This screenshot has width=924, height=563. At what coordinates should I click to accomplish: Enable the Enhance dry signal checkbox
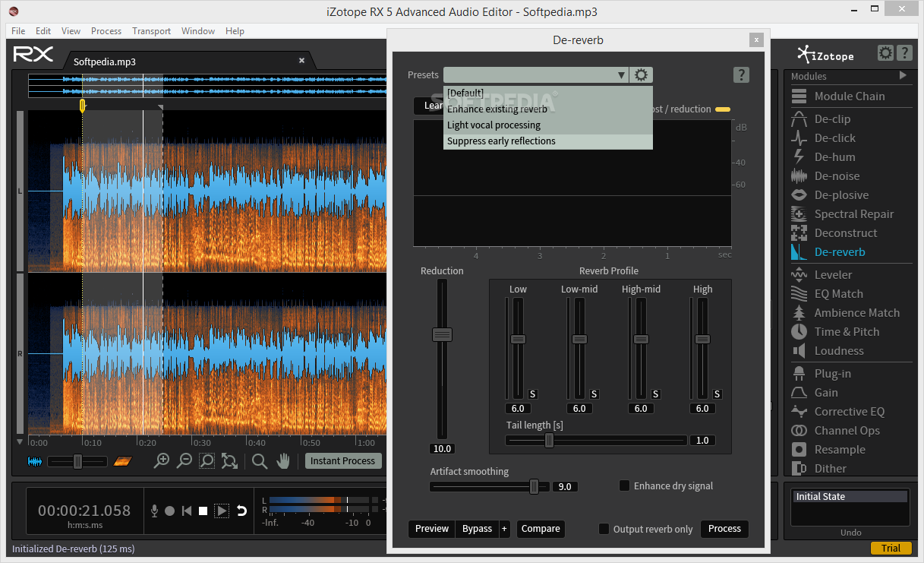click(625, 486)
